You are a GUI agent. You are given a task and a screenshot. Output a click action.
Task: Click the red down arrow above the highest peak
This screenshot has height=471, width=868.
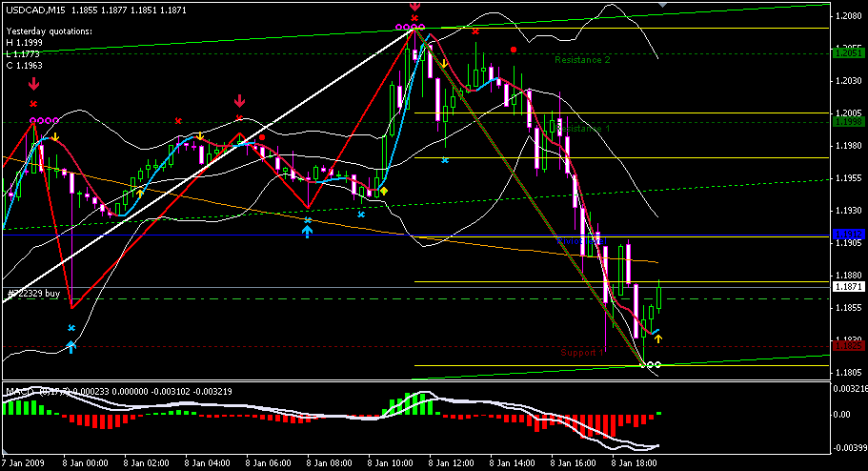(414, 6)
